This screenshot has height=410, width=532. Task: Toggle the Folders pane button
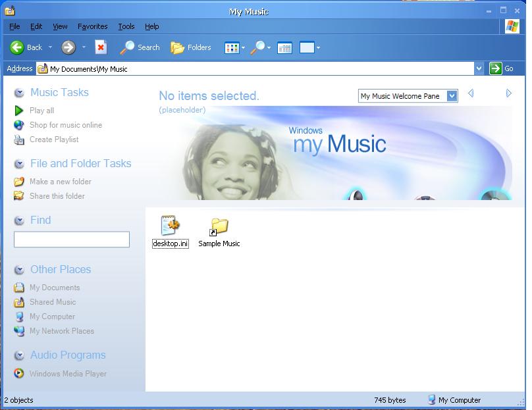point(191,47)
